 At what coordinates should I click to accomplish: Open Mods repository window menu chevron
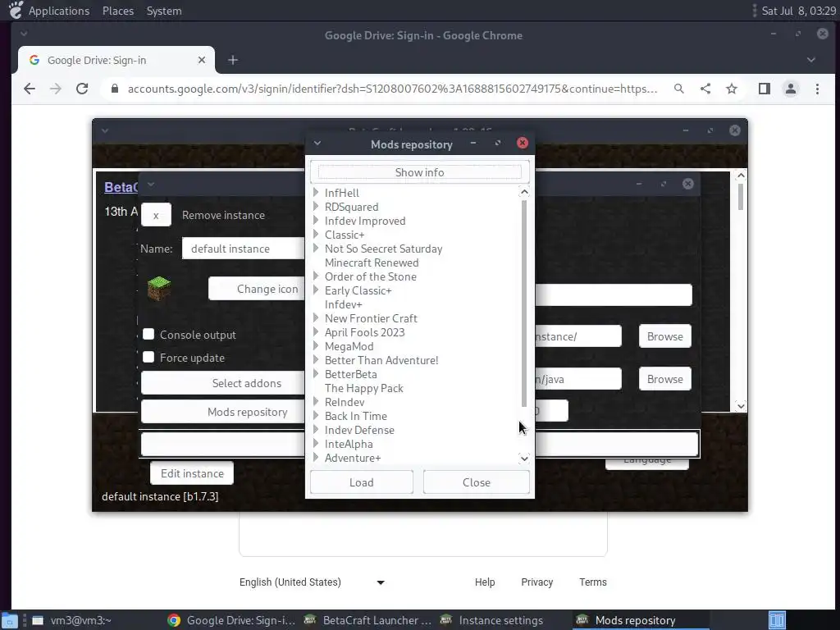pyautogui.click(x=317, y=143)
